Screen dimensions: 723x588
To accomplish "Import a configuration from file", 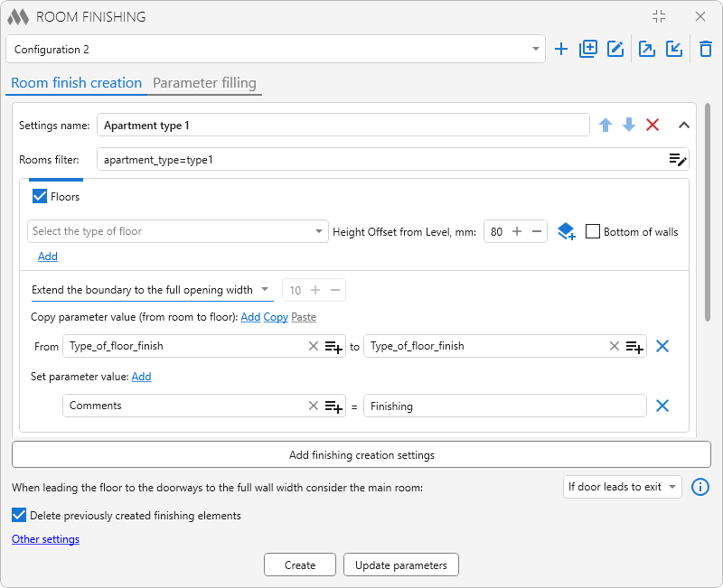I will 673,49.
